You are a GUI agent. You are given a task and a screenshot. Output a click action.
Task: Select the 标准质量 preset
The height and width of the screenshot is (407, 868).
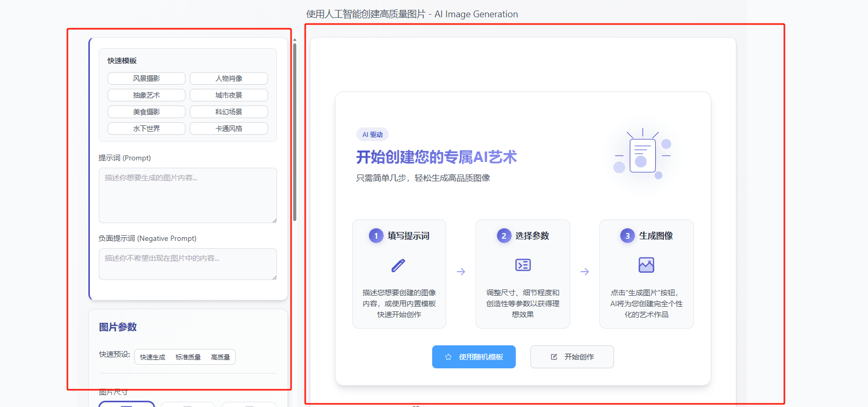pyautogui.click(x=188, y=357)
